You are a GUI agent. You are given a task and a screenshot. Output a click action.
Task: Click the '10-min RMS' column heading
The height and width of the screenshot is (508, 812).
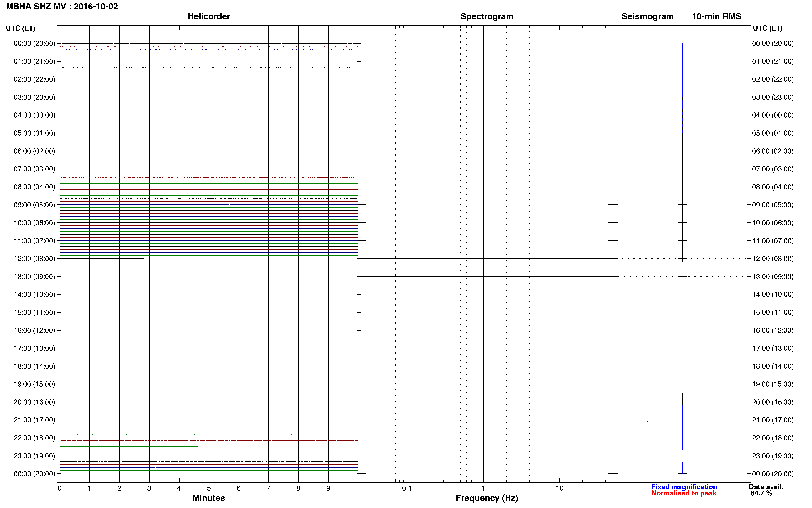click(x=717, y=16)
